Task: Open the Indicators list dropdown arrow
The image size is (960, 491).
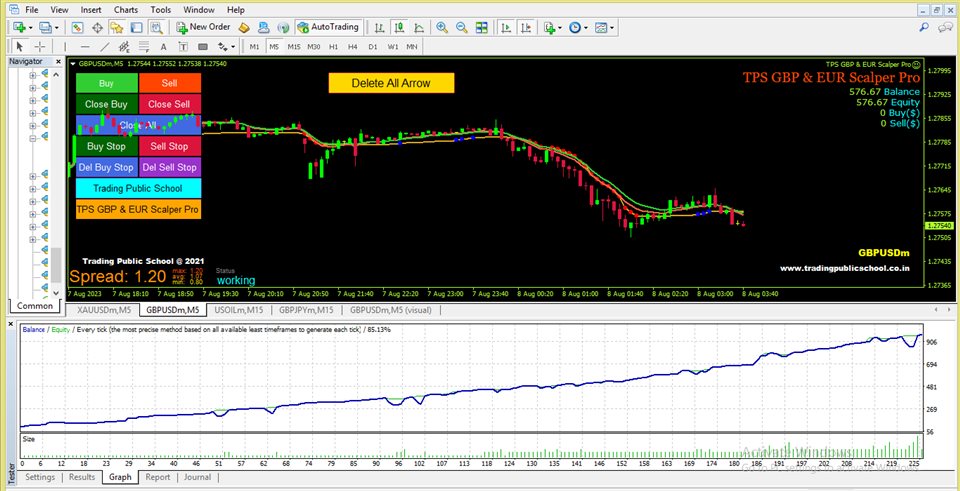Action: click(x=560, y=28)
